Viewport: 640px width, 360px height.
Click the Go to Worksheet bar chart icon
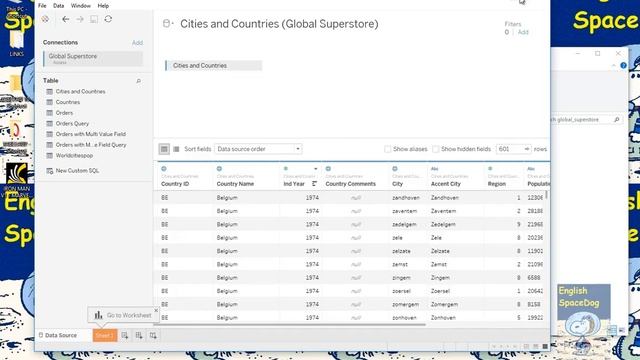click(98, 315)
